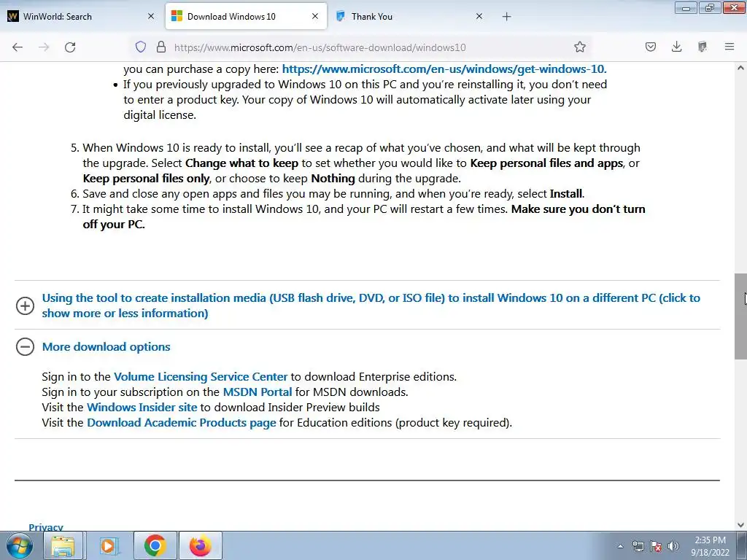
Task: Collapse More download options minus icon
Action: (x=26, y=346)
